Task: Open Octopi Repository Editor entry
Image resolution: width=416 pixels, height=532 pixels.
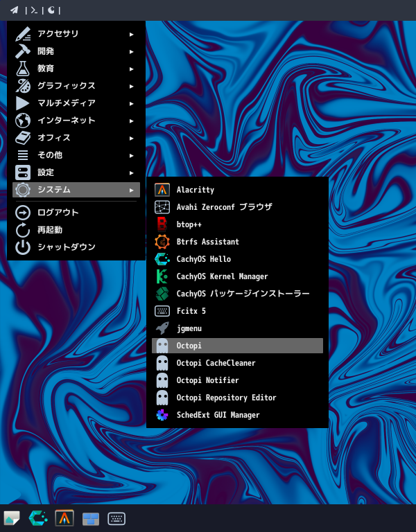Action: [x=237, y=398]
